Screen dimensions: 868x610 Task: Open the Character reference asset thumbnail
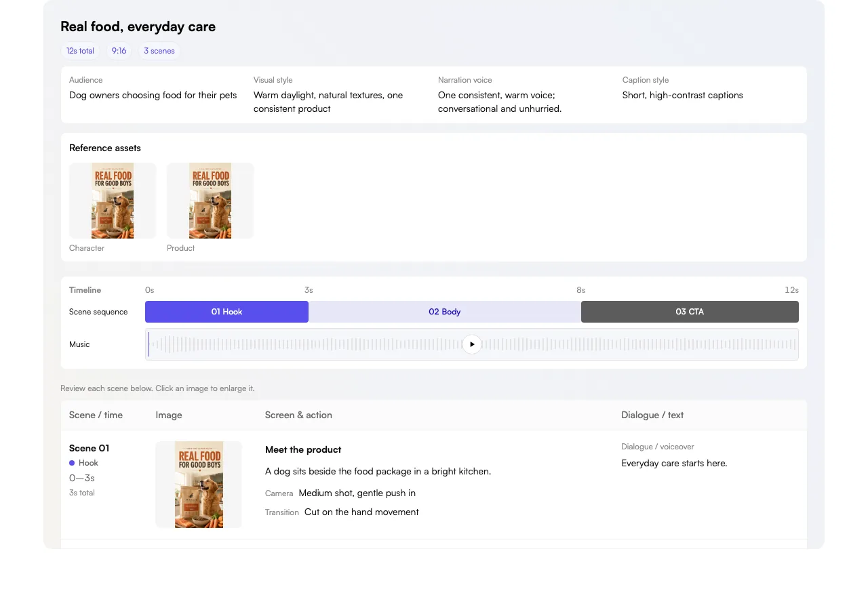113,201
